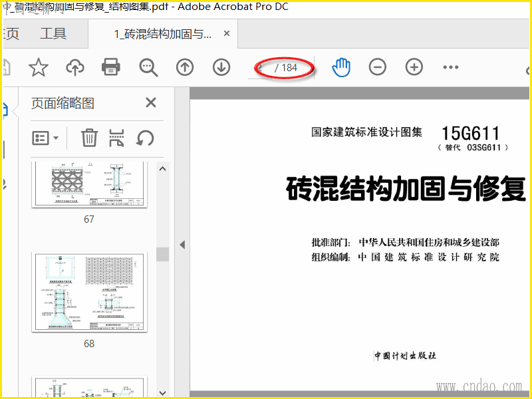Click the page number input field
532x399 pixels.
tap(261, 68)
